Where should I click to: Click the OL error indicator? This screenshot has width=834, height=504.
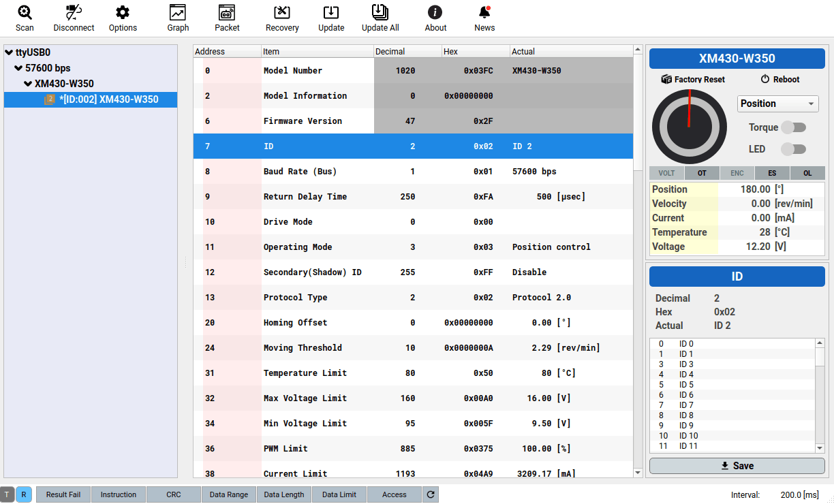click(x=807, y=173)
